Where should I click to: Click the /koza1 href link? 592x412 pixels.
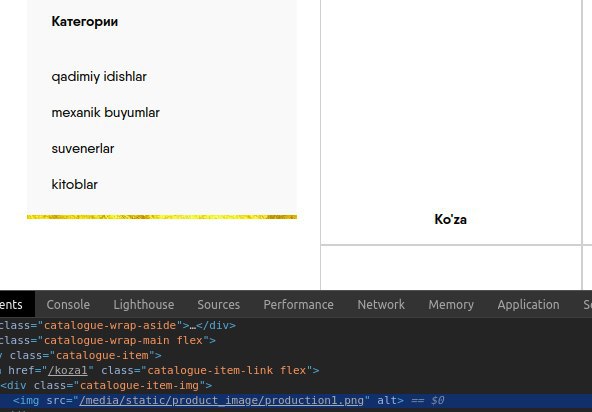click(x=68, y=370)
